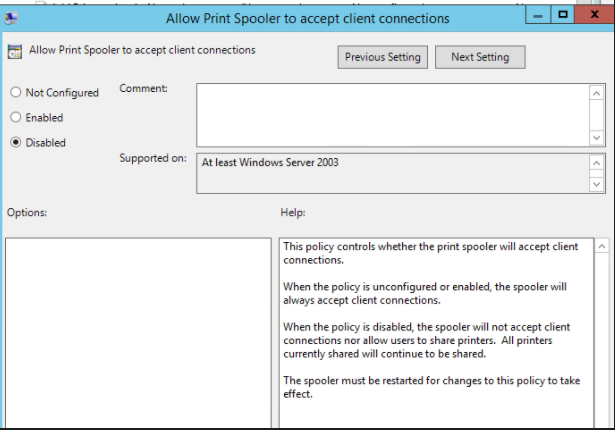
Task: Maximize the policy setting window
Action: tap(562, 15)
